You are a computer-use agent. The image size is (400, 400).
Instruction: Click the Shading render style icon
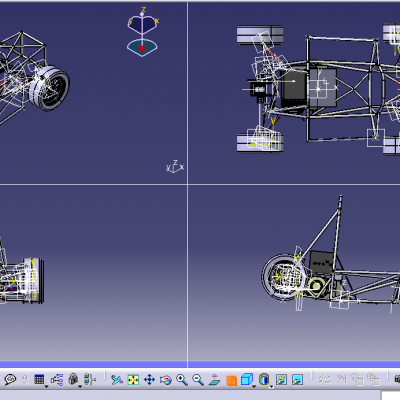(x=264, y=379)
